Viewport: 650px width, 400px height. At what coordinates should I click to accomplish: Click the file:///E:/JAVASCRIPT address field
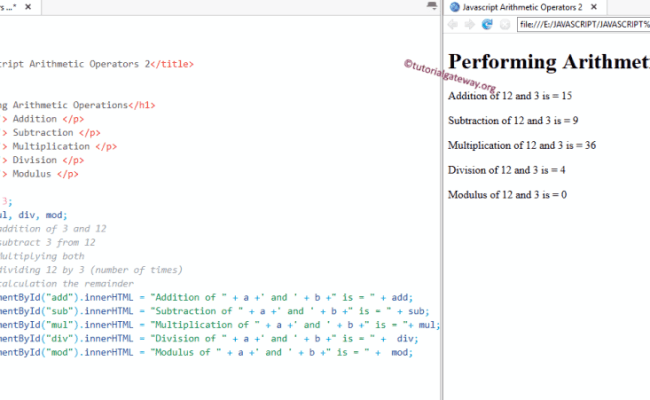tap(584, 24)
